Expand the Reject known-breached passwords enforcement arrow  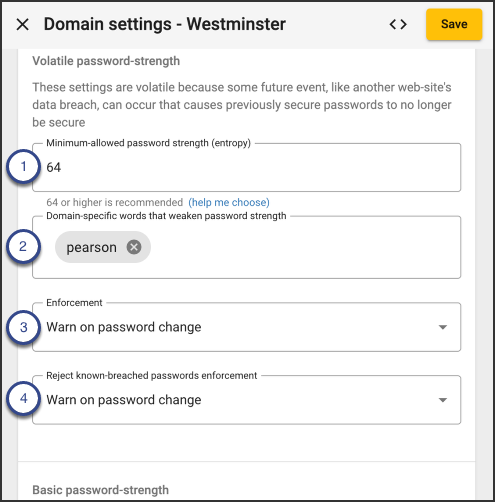click(x=443, y=400)
